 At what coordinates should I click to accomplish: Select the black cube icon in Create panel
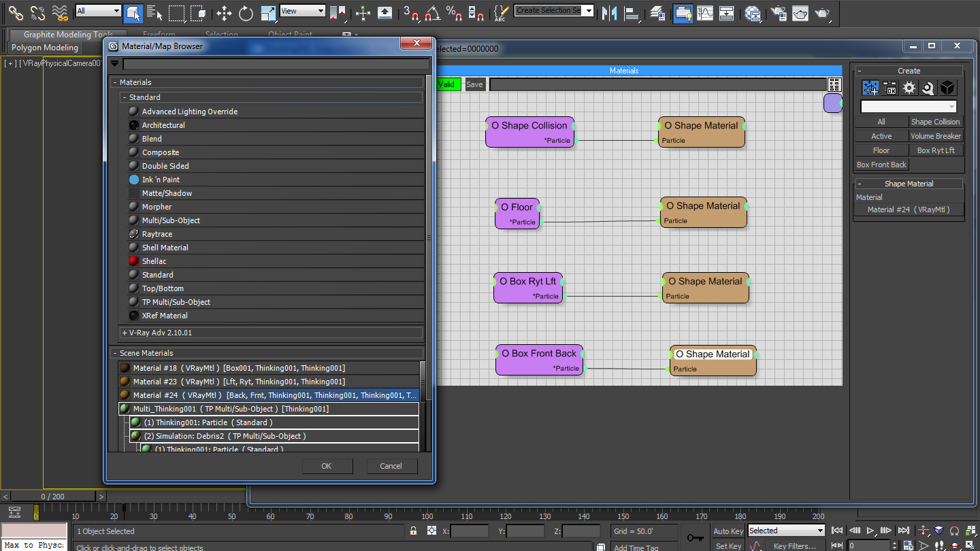[x=948, y=88]
